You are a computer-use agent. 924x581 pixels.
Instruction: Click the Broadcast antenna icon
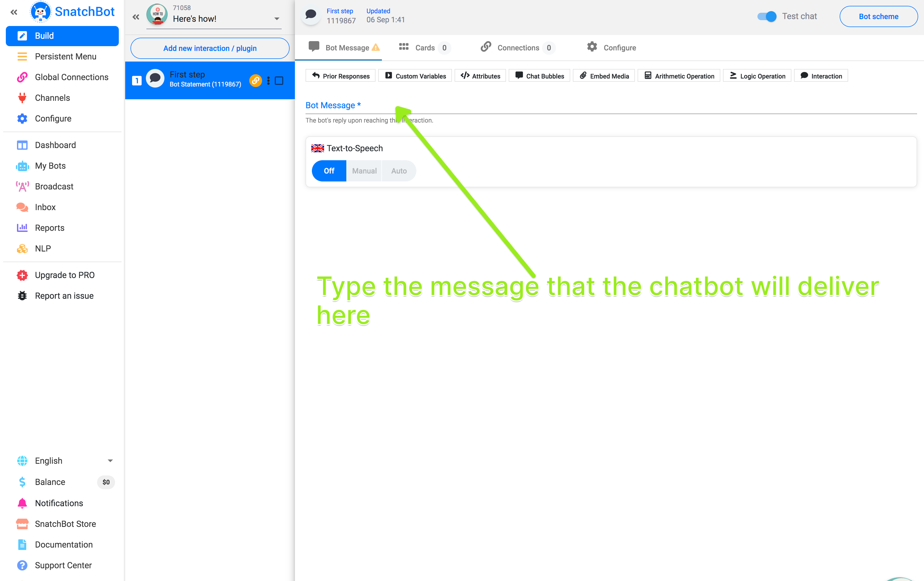tap(22, 187)
